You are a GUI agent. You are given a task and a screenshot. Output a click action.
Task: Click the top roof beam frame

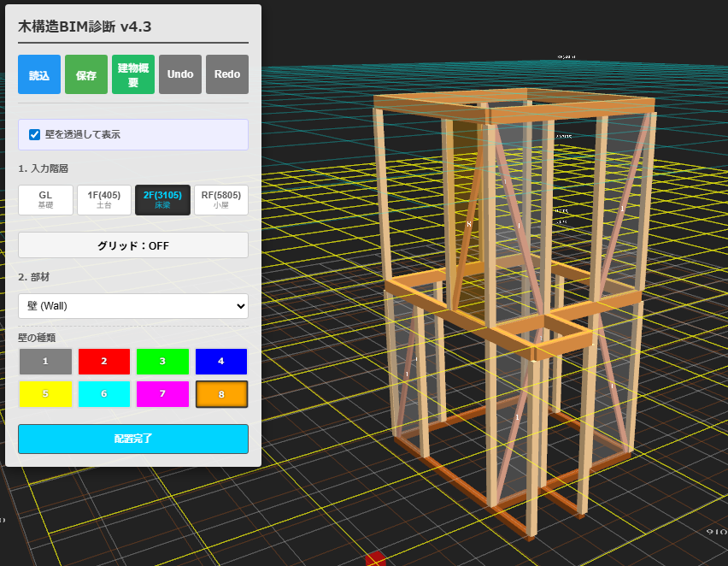coord(570,113)
